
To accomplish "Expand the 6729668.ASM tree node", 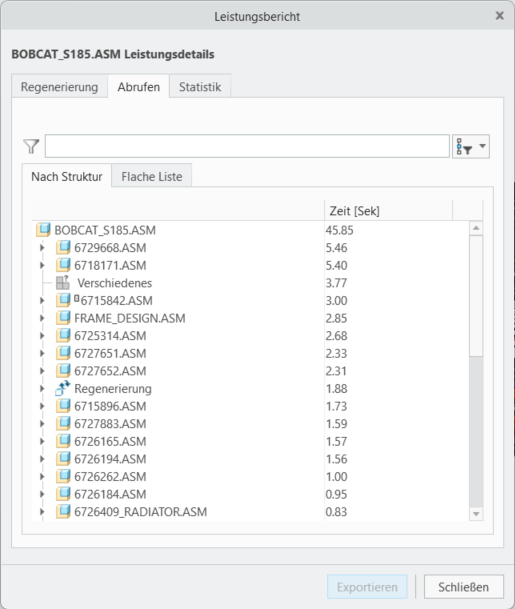I will click(x=42, y=247).
